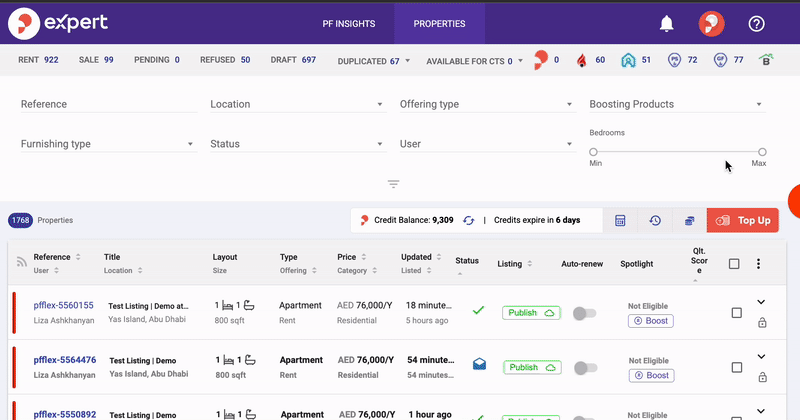The width and height of the screenshot is (800, 420).
Task: Select checkbox for pfflex-5560155 row
Action: pyautogui.click(x=736, y=313)
